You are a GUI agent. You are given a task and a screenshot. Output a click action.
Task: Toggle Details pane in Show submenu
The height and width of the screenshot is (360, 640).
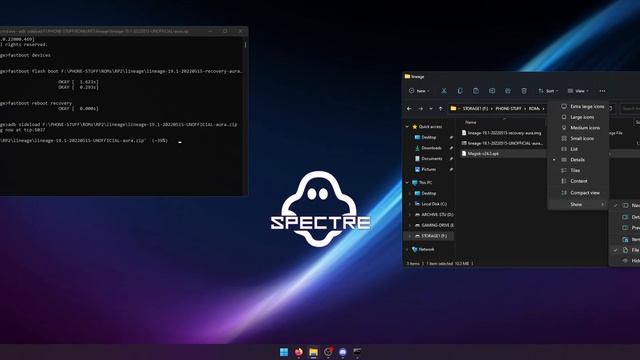tap(624, 217)
